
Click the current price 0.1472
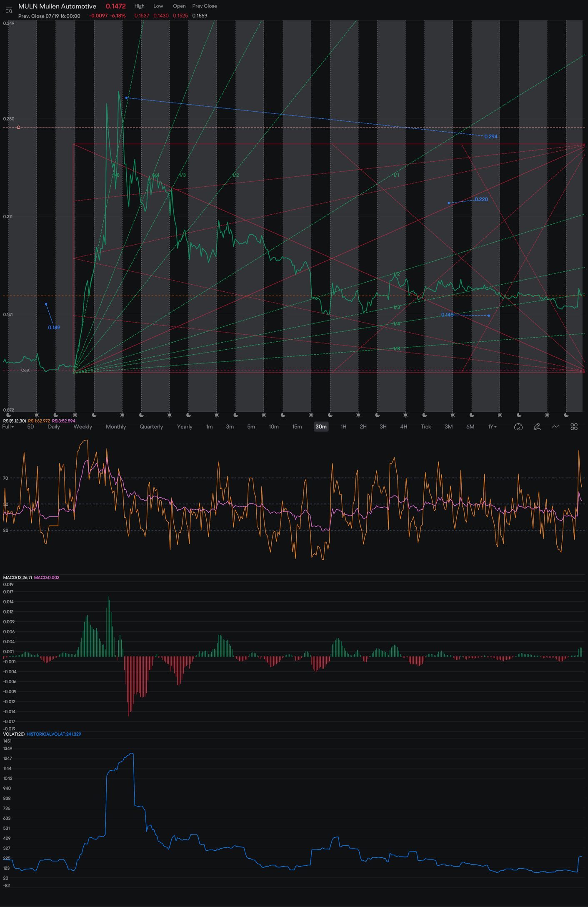pos(115,6)
